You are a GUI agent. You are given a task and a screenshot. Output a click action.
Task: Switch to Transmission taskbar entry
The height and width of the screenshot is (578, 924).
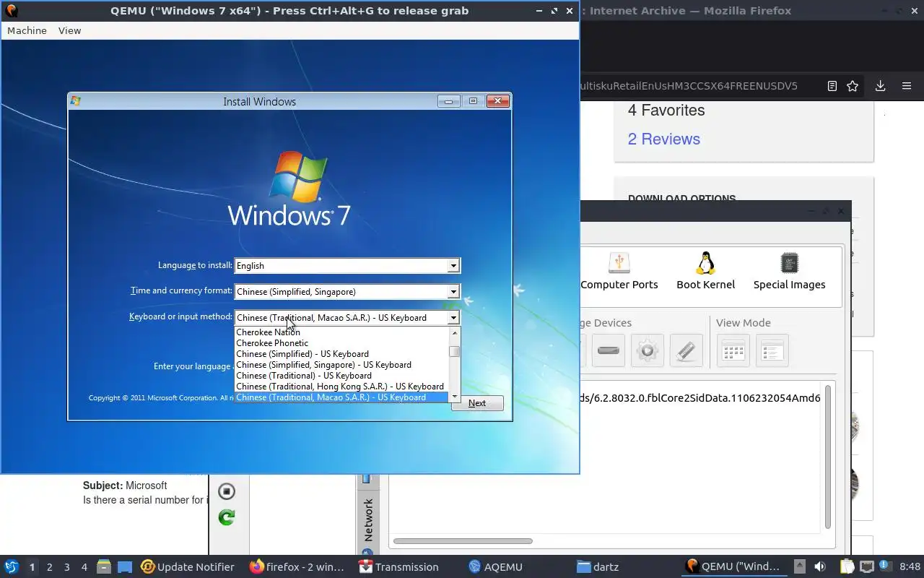pyautogui.click(x=399, y=566)
